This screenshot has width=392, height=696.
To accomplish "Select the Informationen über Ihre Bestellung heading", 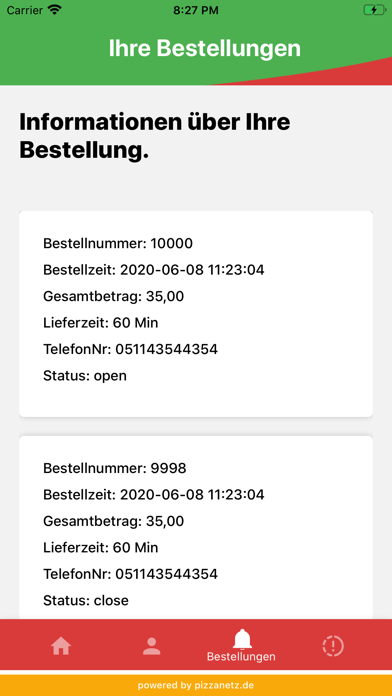I will (155, 136).
